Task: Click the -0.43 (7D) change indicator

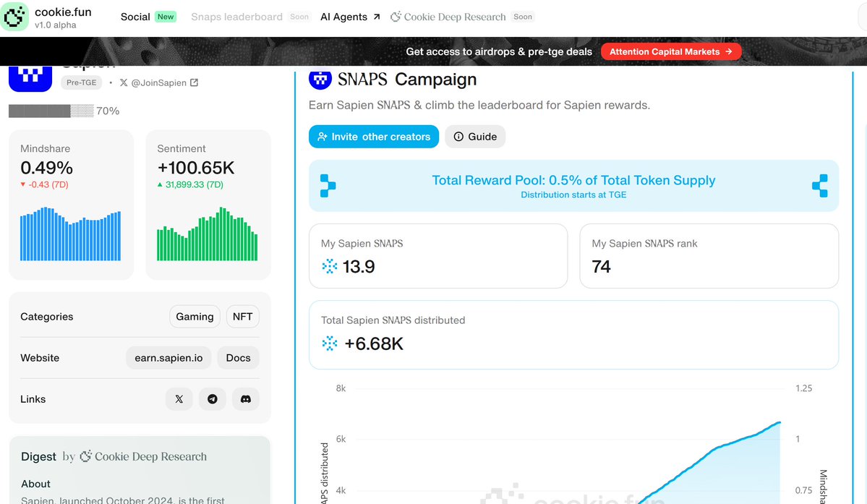Action: coord(44,184)
